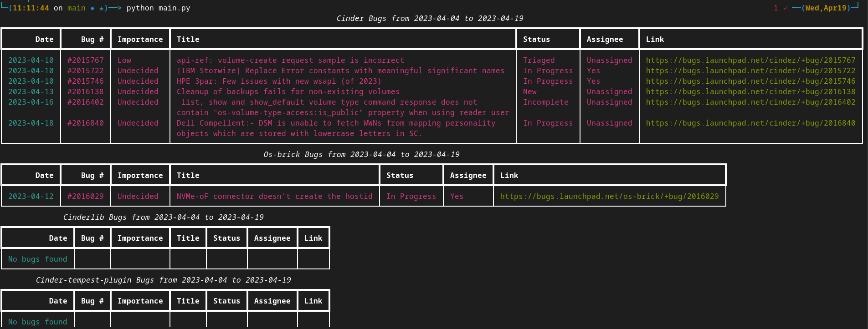Click the Assignee header in Os-brick table
The width and height of the screenshot is (868, 329).
[468, 175]
